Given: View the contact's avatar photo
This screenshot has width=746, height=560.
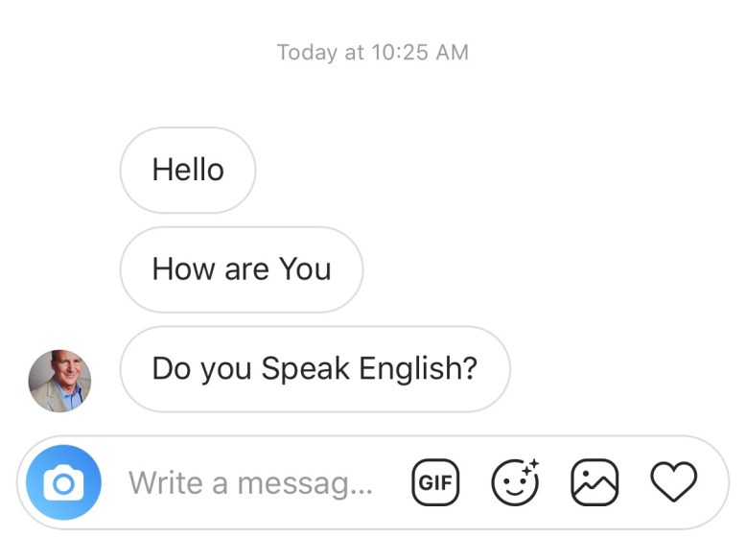Looking at the screenshot, I should 59,381.
